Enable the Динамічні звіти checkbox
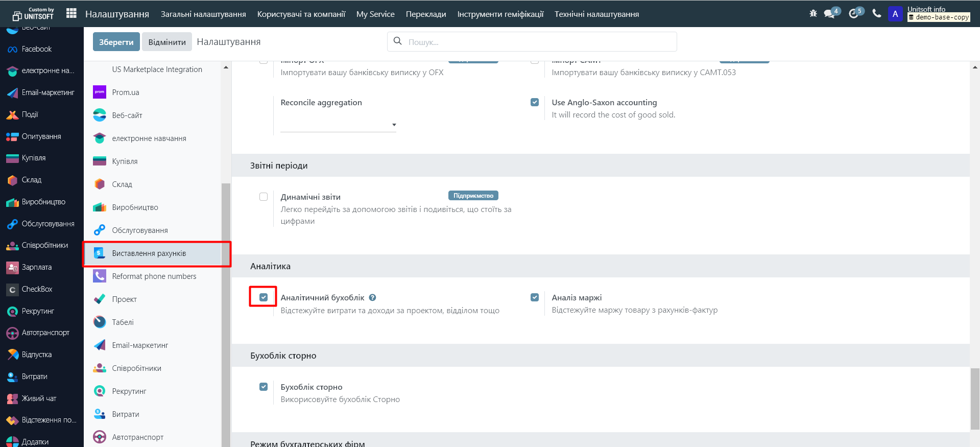This screenshot has width=980, height=447. coord(264,197)
